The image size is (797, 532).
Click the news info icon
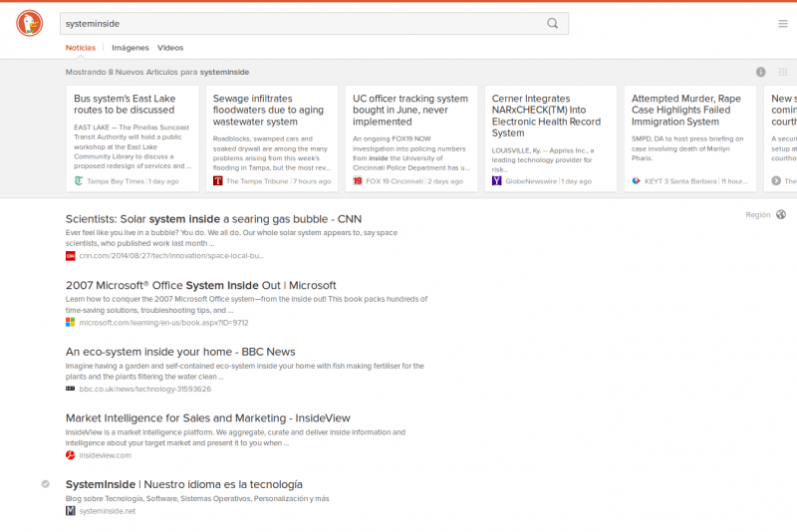(x=760, y=72)
